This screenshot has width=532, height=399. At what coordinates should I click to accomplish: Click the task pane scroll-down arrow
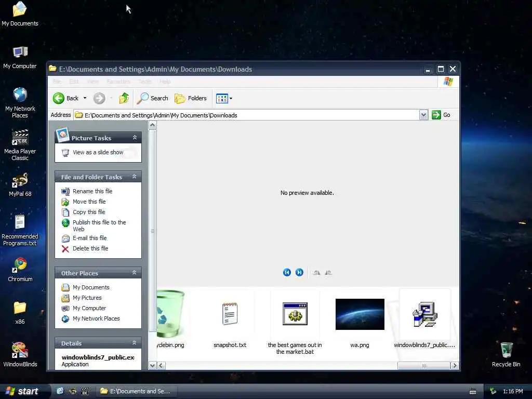pyautogui.click(x=153, y=365)
